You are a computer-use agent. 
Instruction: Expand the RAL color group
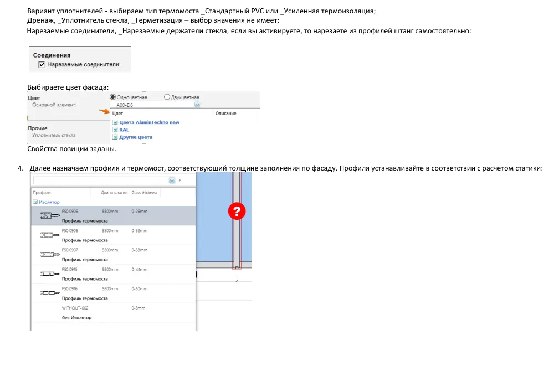click(x=115, y=130)
